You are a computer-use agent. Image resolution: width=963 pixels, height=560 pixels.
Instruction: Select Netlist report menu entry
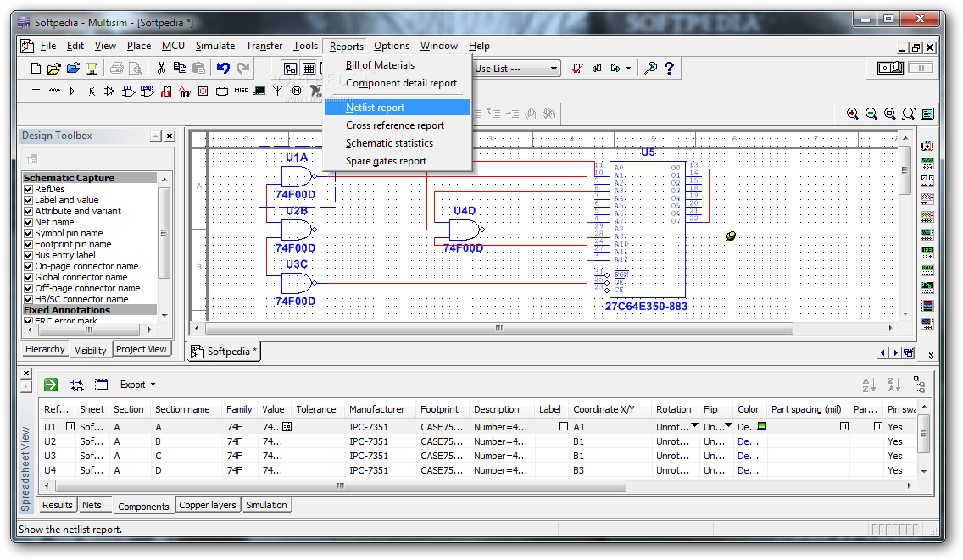[x=398, y=108]
